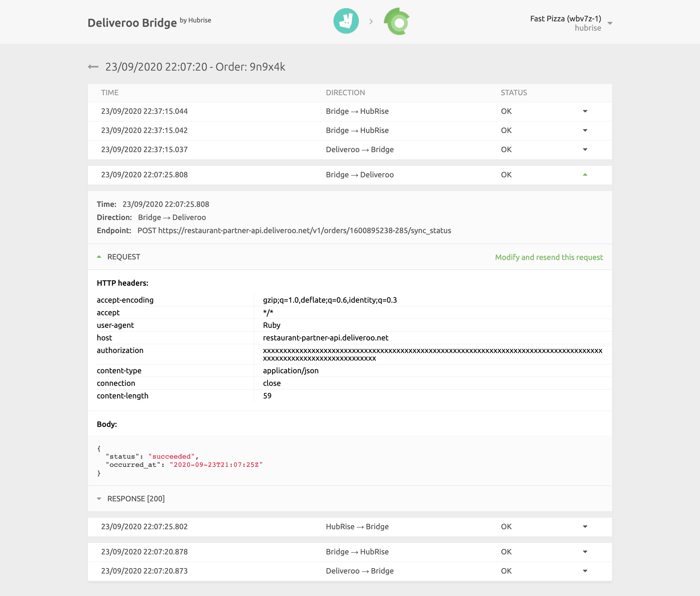Click the DIRECTION column header
This screenshot has height=596, width=700.
345,92
